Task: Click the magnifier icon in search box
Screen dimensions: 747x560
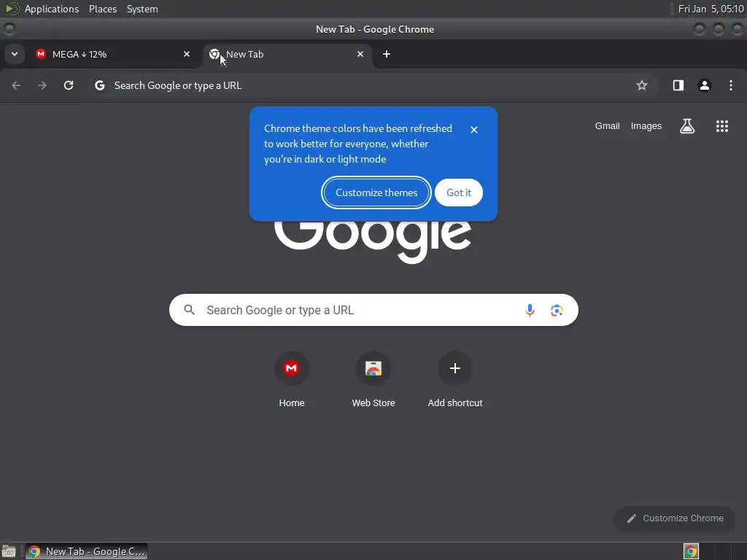Action: click(x=189, y=310)
